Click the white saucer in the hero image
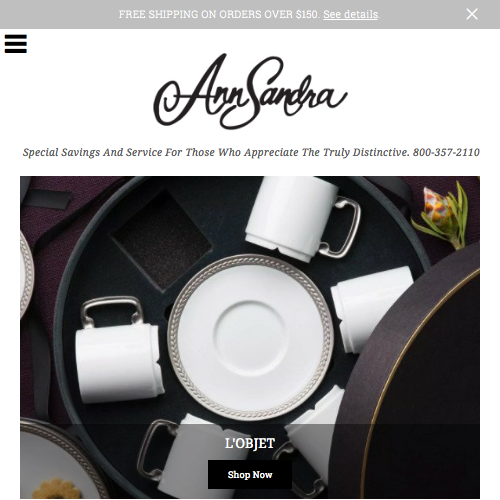The height and width of the screenshot is (500, 500). [251, 336]
